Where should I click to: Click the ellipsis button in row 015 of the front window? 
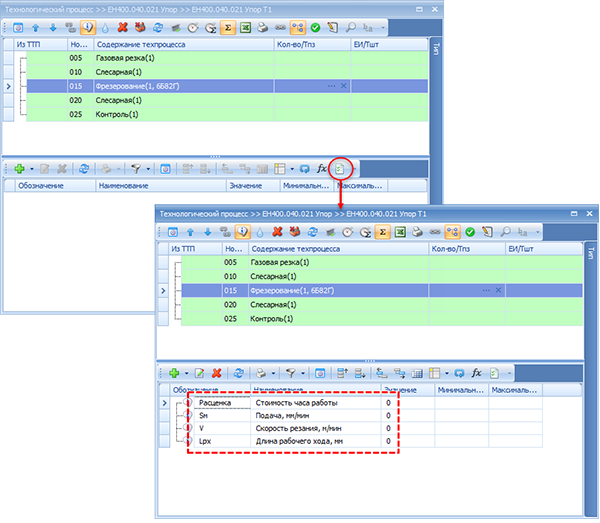(x=486, y=290)
